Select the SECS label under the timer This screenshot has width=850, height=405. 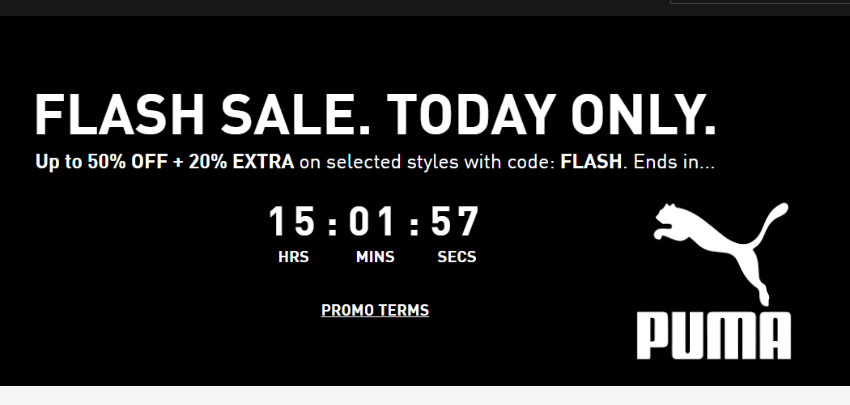[457, 257]
